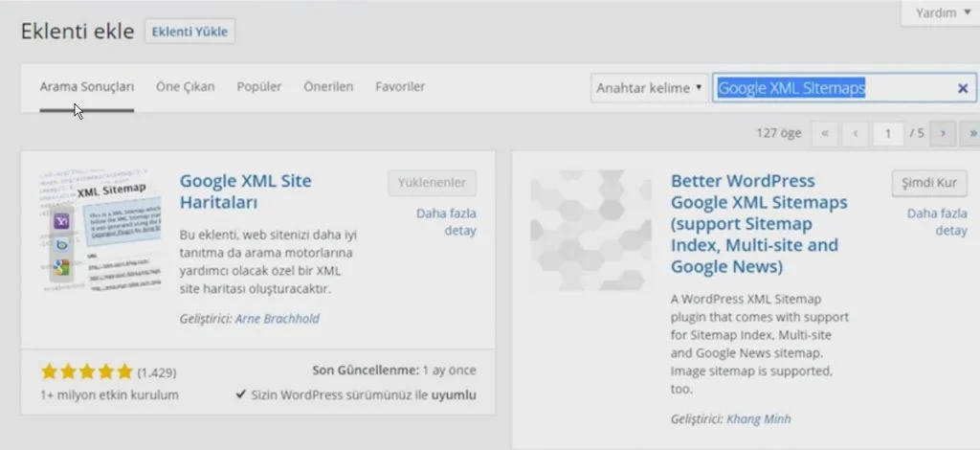Go to the first results page

[823, 134]
